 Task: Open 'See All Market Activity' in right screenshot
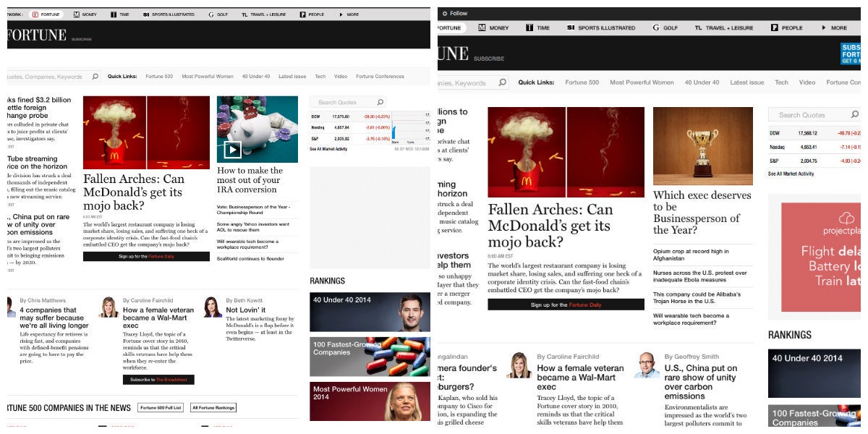click(x=791, y=174)
